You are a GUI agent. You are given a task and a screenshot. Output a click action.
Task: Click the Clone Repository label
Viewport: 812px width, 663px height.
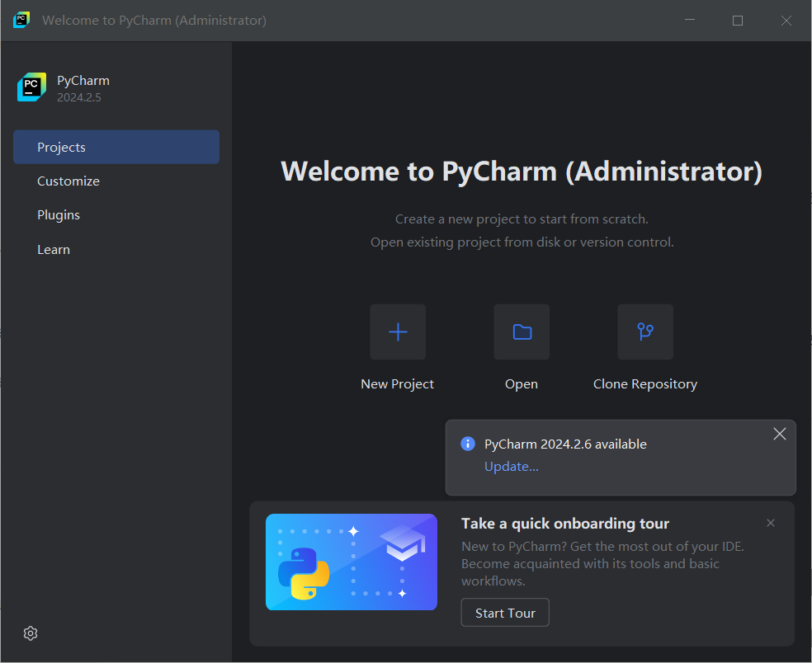click(x=645, y=384)
